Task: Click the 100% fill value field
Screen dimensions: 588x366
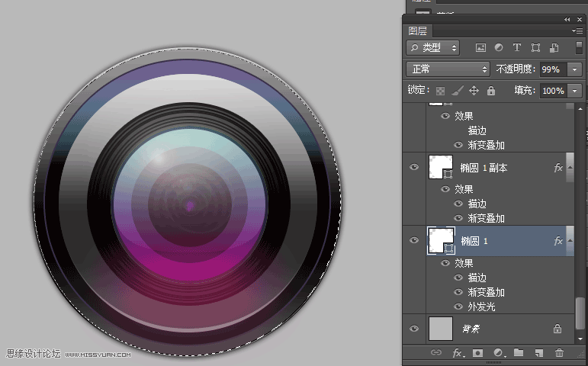Action: 554,91
